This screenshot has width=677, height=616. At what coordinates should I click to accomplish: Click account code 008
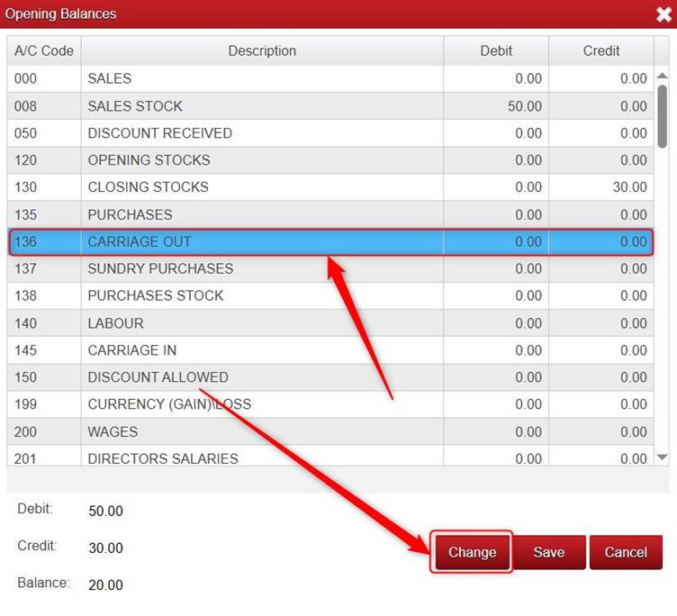25,106
